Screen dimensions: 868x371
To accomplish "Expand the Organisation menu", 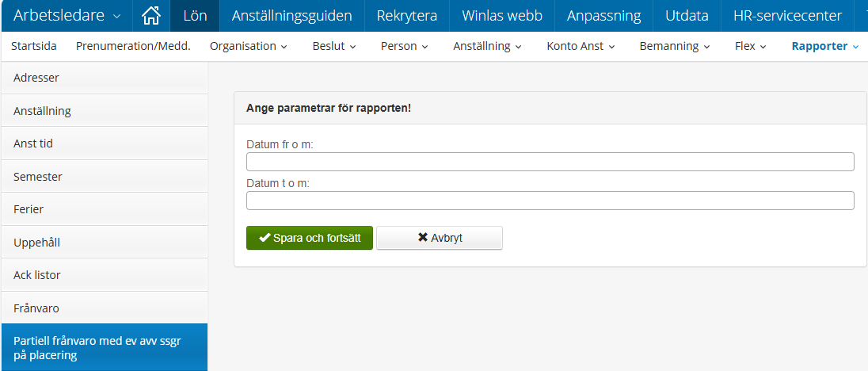I will [248, 47].
